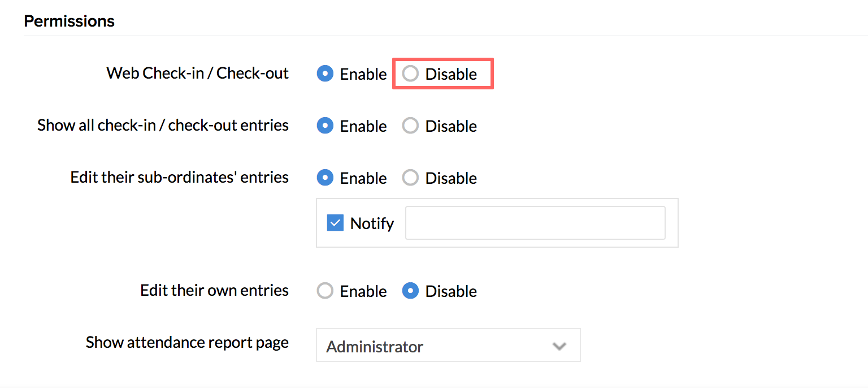The image size is (868, 388).
Task: Choose Disable for Edit their own entries
Action: 410,291
